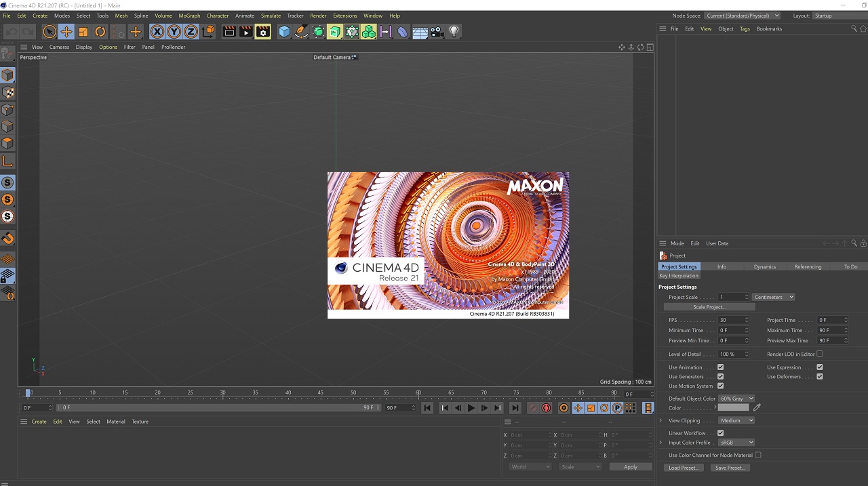Image resolution: width=868 pixels, height=486 pixels.
Task: Toggle X-axis lock
Action: tap(157, 32)
